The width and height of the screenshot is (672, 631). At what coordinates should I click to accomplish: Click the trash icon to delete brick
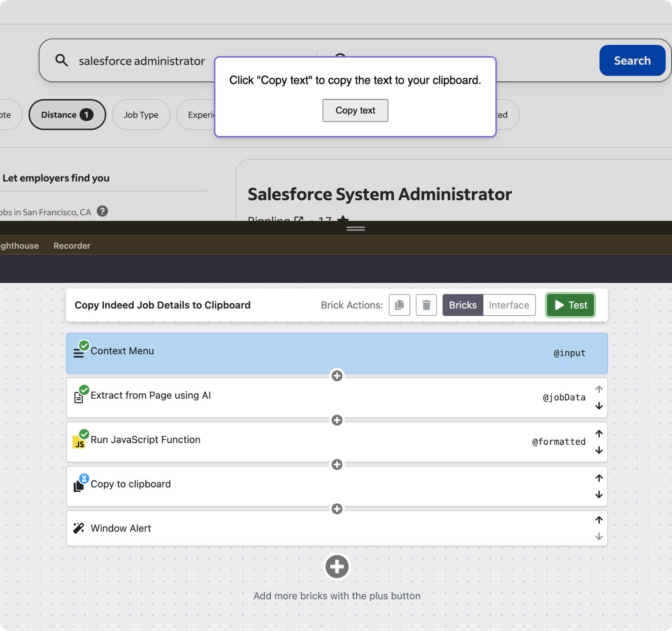tap(426, 305)
